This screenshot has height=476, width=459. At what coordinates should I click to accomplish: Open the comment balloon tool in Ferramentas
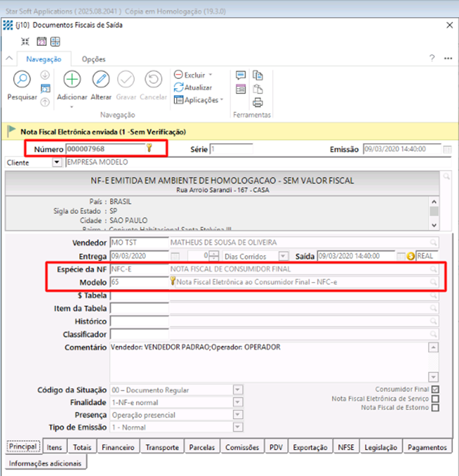tap(240, 75)
